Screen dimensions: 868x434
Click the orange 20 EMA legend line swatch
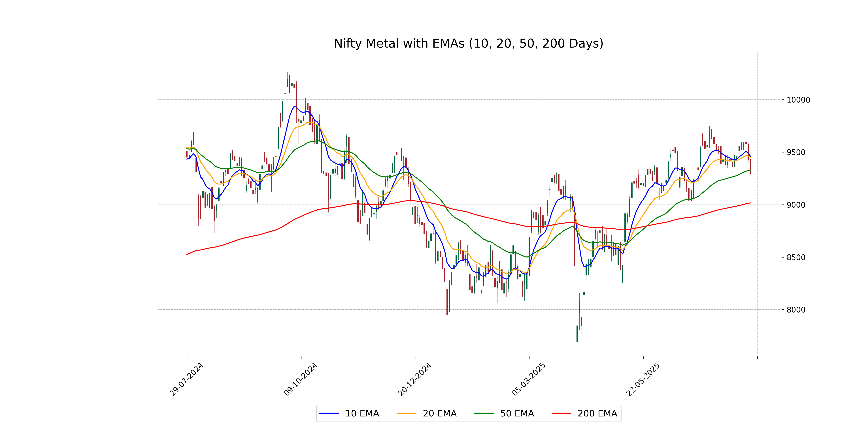pos(406,413)
